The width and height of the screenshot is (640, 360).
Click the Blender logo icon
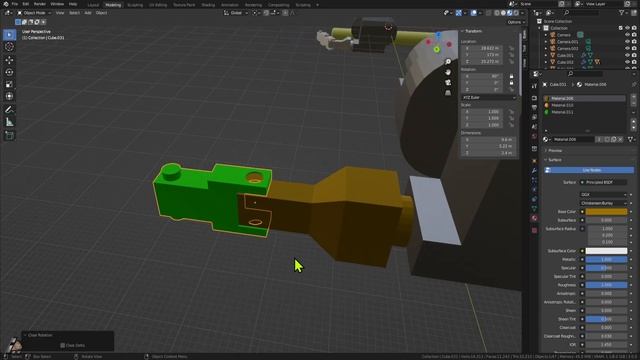pos(6,4)
